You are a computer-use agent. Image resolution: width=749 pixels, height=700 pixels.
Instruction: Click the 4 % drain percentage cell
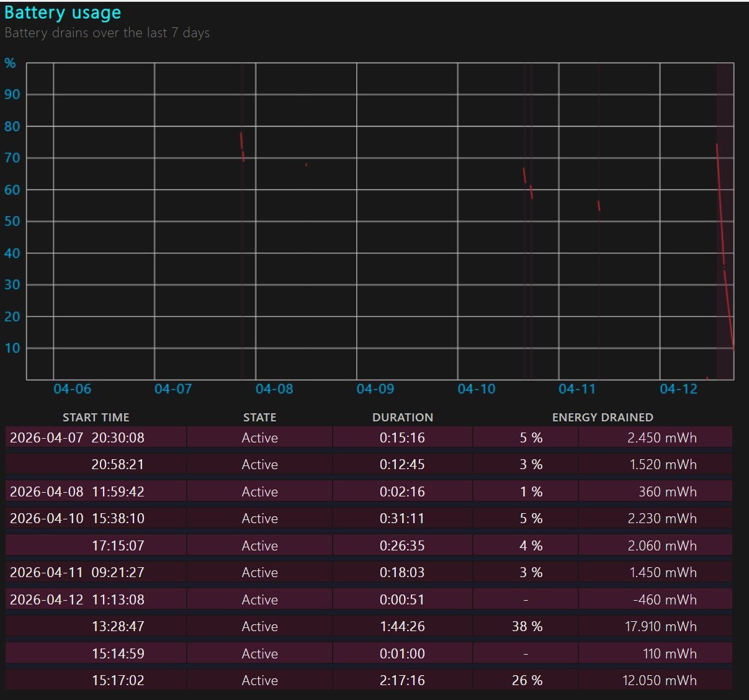pyautogui.click(x=526, y=545)
